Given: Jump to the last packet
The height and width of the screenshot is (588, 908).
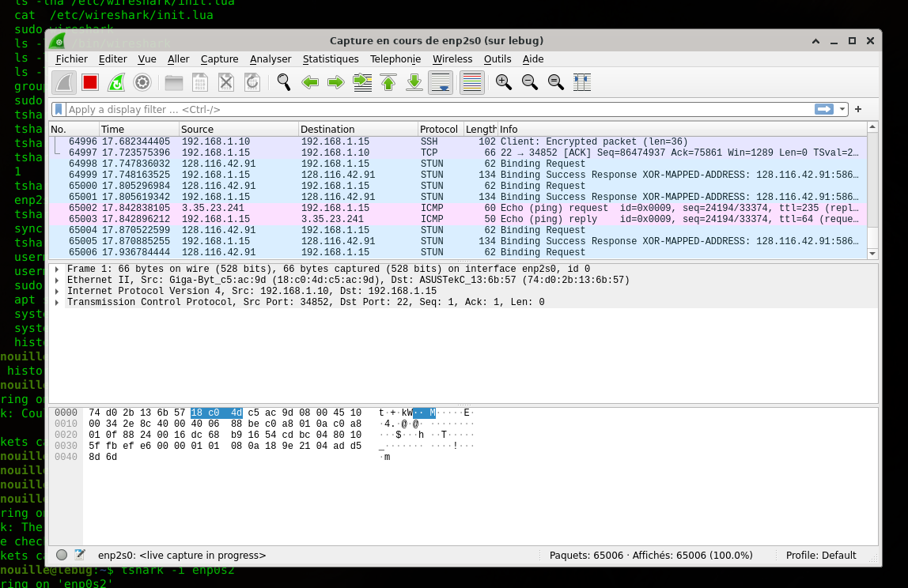Looking at the screenshot, I should tap(414, 82).
